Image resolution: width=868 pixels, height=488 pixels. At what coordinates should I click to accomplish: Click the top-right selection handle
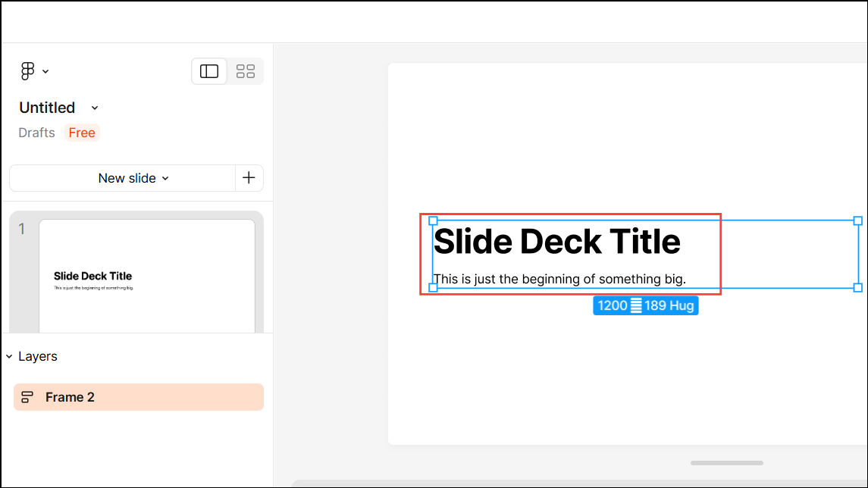(x=857, y=221)
